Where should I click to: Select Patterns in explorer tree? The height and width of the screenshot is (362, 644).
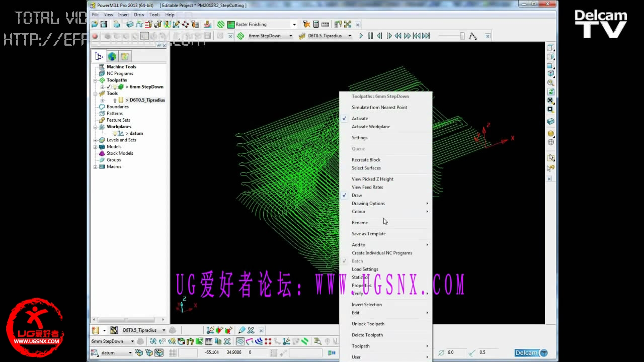coord(115,113)
